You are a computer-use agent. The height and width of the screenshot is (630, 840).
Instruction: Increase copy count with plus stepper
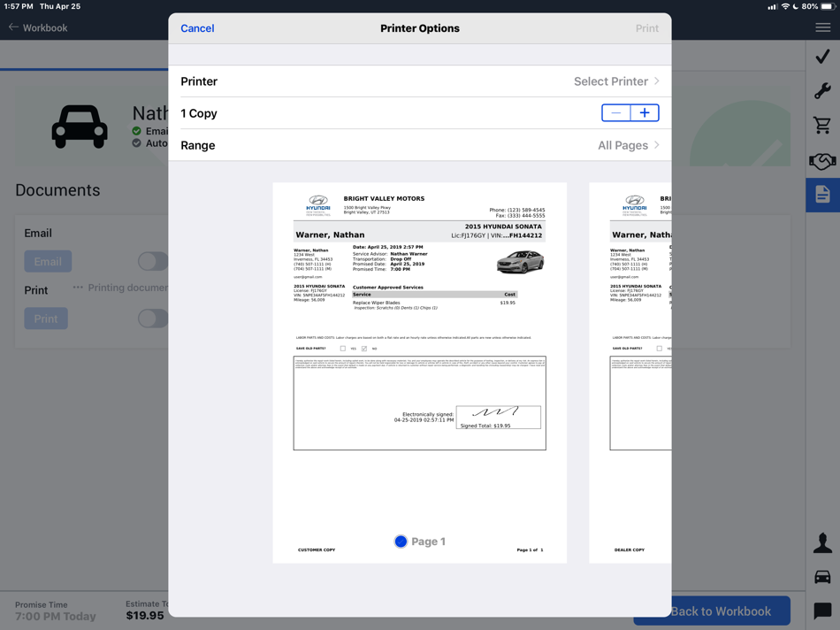coord(645,113)
